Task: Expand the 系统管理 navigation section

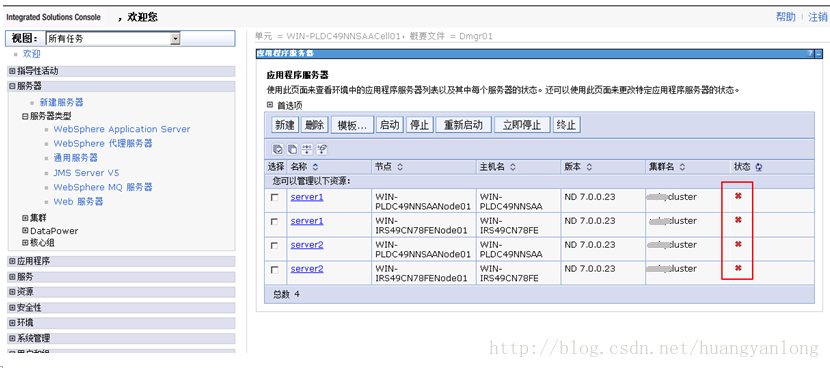Action: [x=12, y=338]
